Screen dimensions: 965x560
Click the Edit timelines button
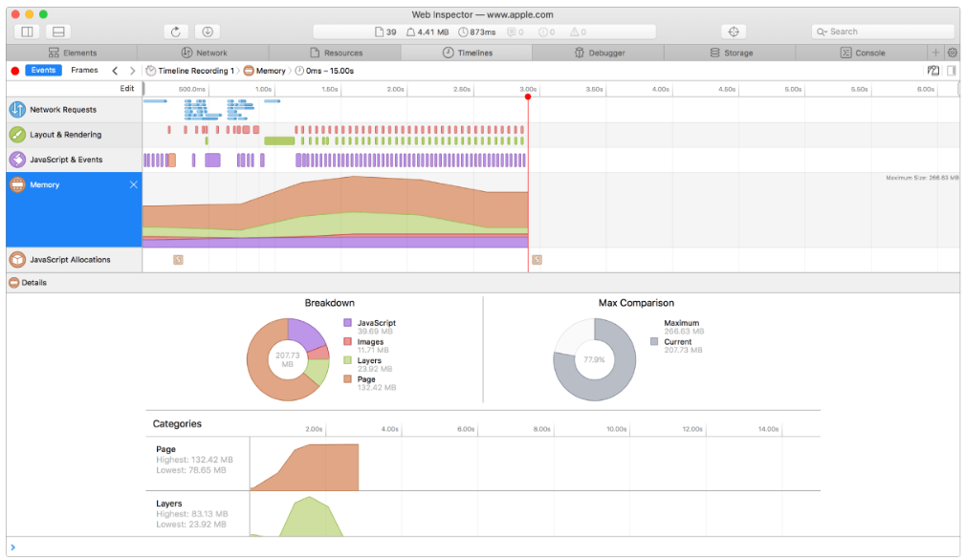coord(127,89)
